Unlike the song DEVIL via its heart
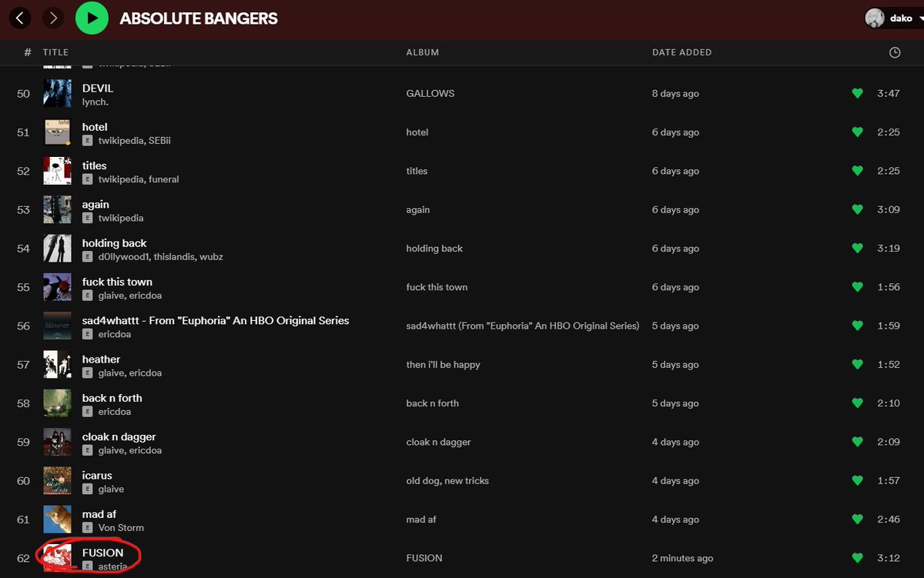The width and height of the screenshot is (924, 578). [857, 94]
